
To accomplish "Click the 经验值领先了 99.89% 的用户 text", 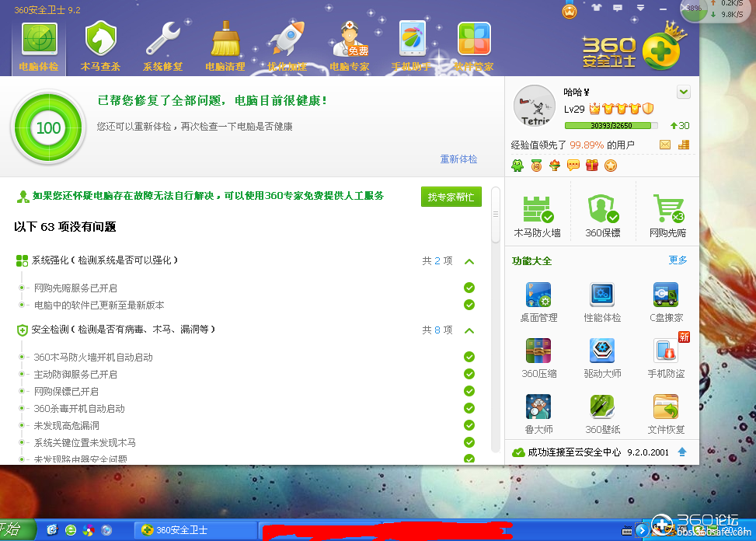I will point(573,145).
